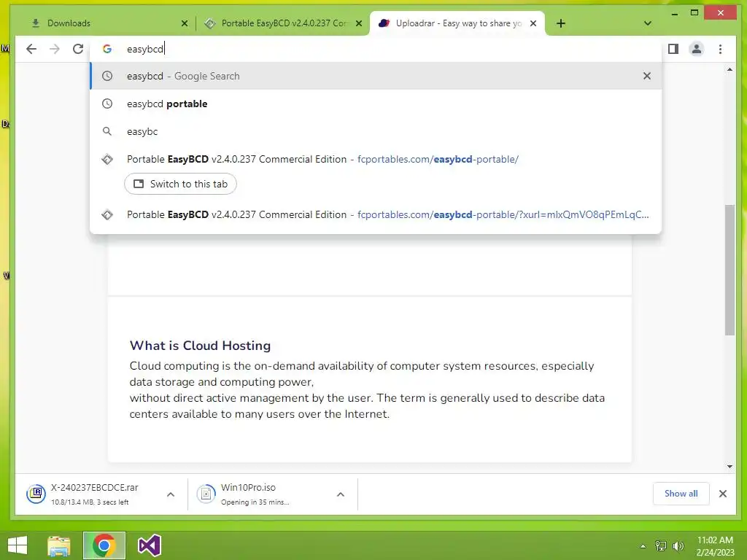The height and width of the screenshot is (560, 747).
Task: Click the page scrollbar down arrow
Action: 729,467
